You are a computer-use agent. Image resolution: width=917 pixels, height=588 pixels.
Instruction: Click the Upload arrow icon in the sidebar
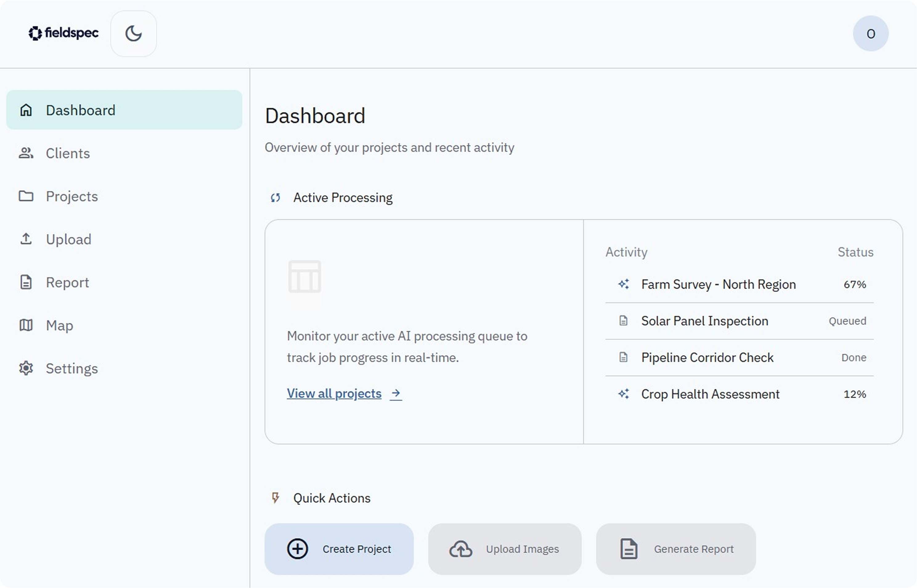(26, 239)
